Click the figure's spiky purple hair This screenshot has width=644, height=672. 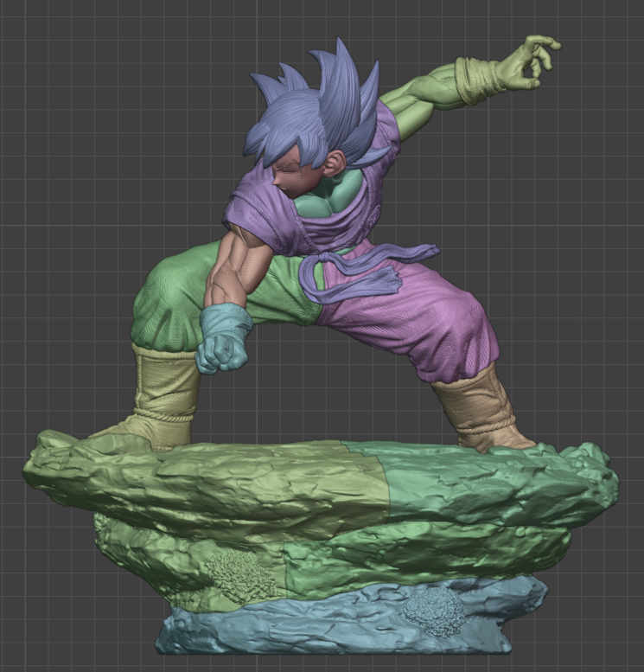tap(320, 104)
